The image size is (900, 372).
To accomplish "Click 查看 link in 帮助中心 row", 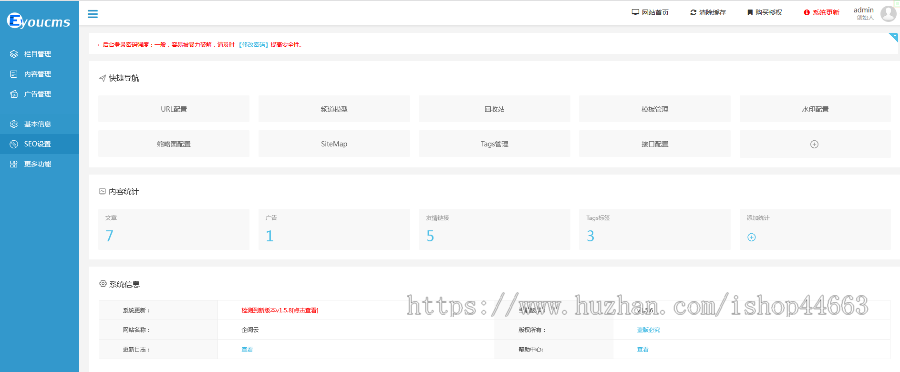I will tap(643, 349).
